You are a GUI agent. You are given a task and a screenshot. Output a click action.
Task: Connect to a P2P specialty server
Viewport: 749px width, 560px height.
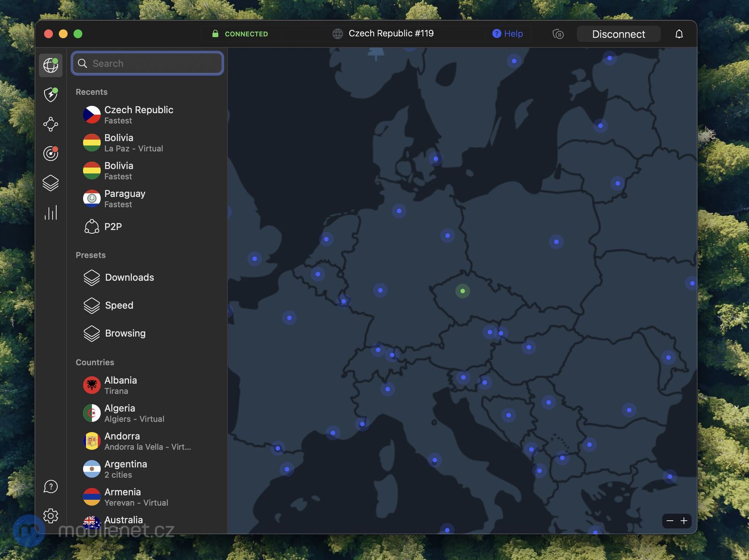113,226
